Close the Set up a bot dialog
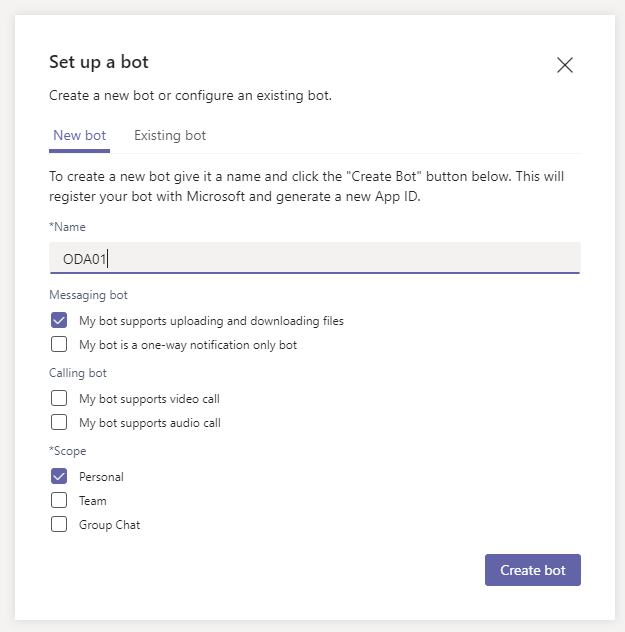The height and width of the screenshot is (632, 625). pos(565,65)
